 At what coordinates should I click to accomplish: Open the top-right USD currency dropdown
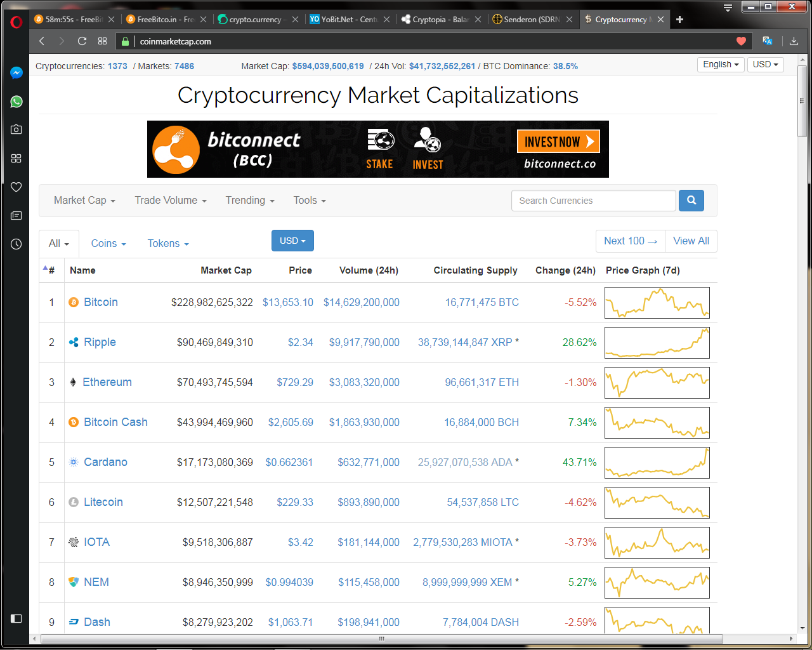point(766,65)
